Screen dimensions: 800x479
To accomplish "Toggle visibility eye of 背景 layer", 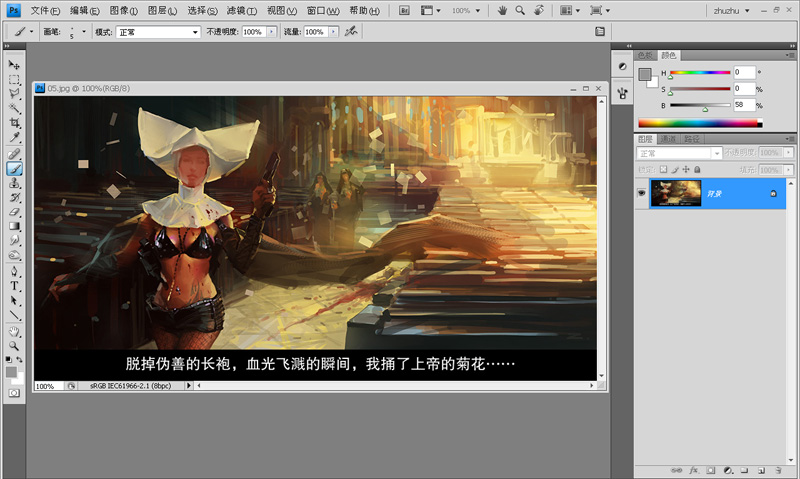I will tap(641, 193).
